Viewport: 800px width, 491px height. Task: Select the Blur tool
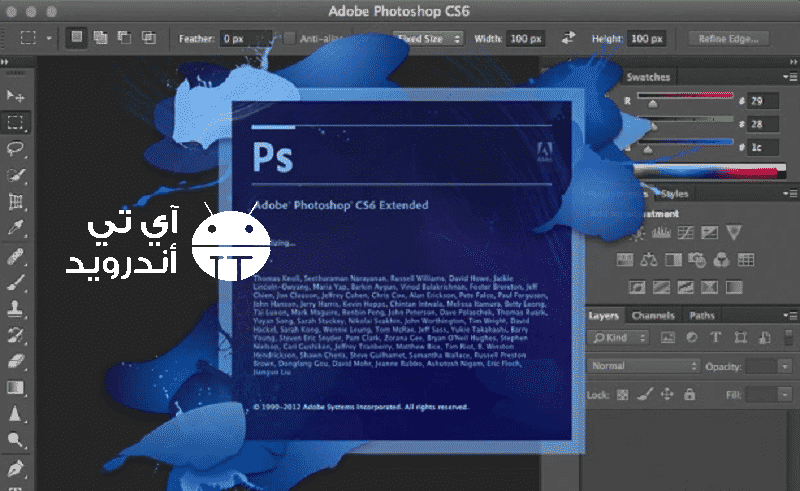pyautogui.click(x=15, y=414)
